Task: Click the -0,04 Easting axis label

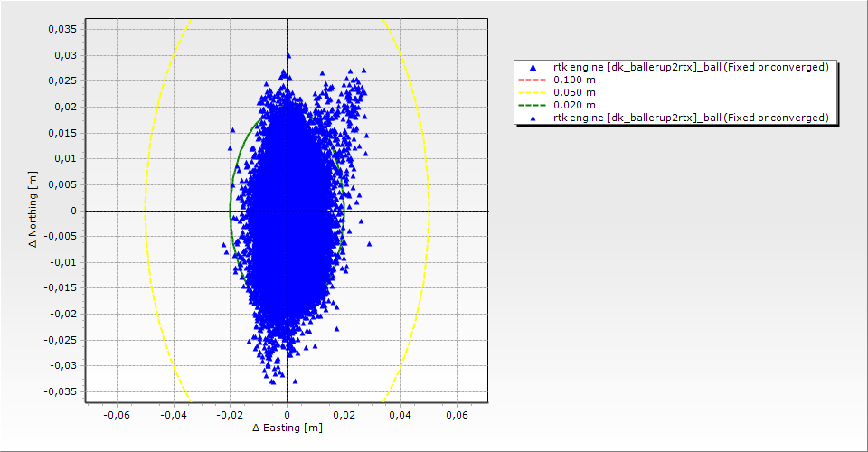Action: click(x=174, y=415)
